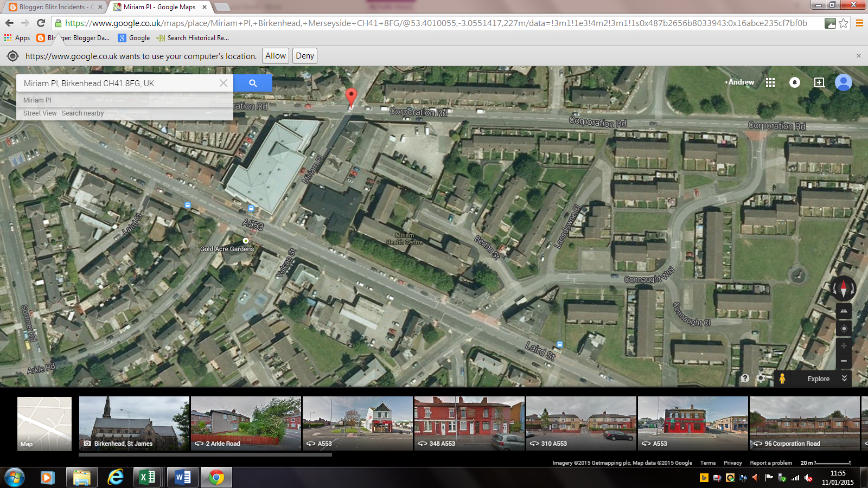Screen dimensions: 868x488
Task: Click the Miriam Health Centre label
Action: coord(404,239)
